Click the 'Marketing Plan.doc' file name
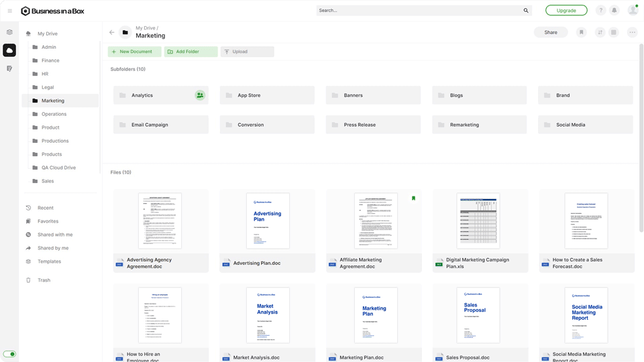This screenshot has height=362, width=644. (362, 357)
